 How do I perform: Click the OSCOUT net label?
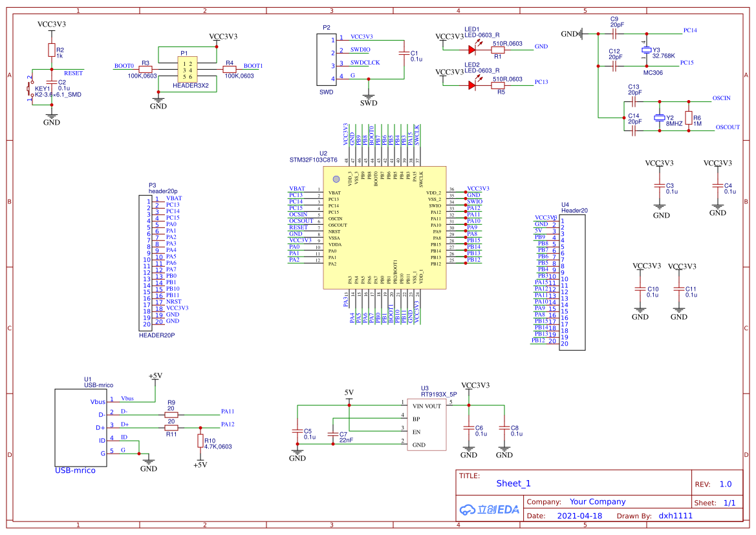coord(726,127)
